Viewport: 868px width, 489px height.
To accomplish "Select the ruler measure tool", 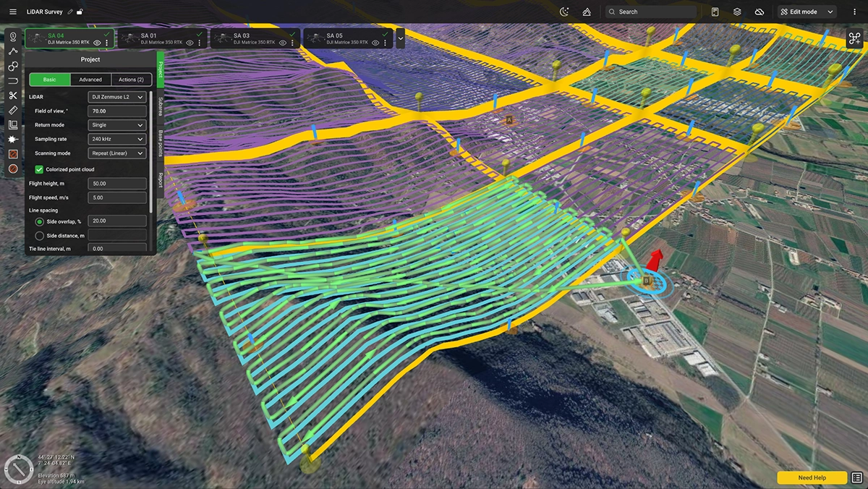I will [13, 110].
